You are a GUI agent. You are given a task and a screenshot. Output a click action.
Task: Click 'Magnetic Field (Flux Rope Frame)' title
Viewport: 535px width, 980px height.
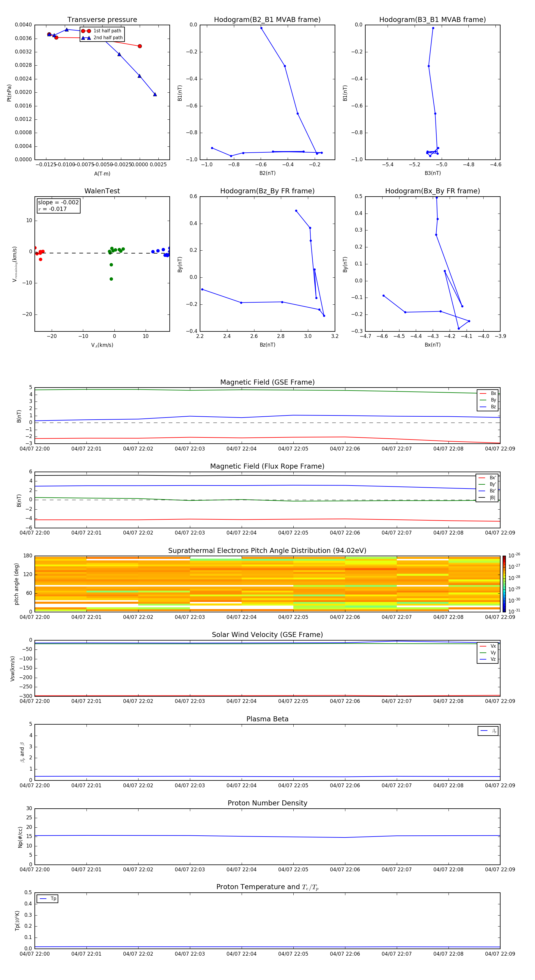click(x=267, y=467)
